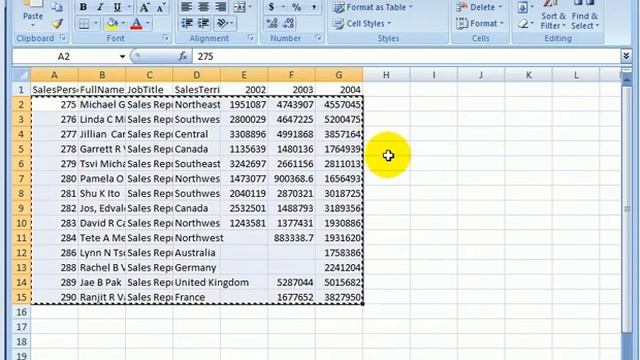
Task: Open Font dialog launcher
Action: click(x=166, y=38)
